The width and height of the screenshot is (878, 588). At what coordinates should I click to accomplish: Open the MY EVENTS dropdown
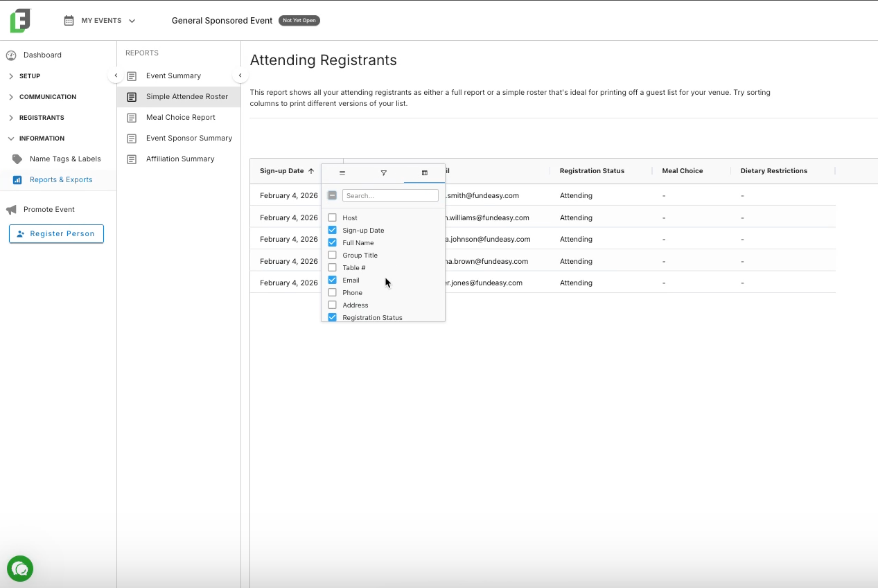click(100, 21)
